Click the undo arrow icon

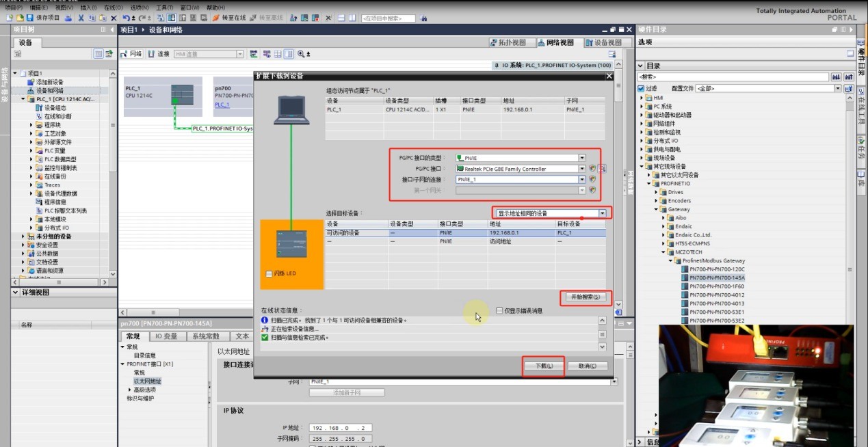point(126,17)
